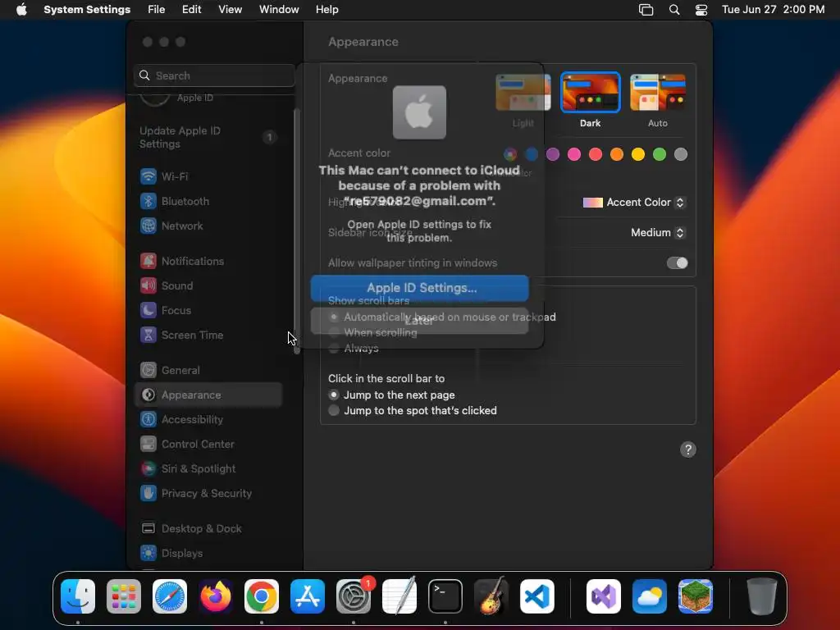
Task: Select Appearance in the sidebar
Action: (208, 395)
